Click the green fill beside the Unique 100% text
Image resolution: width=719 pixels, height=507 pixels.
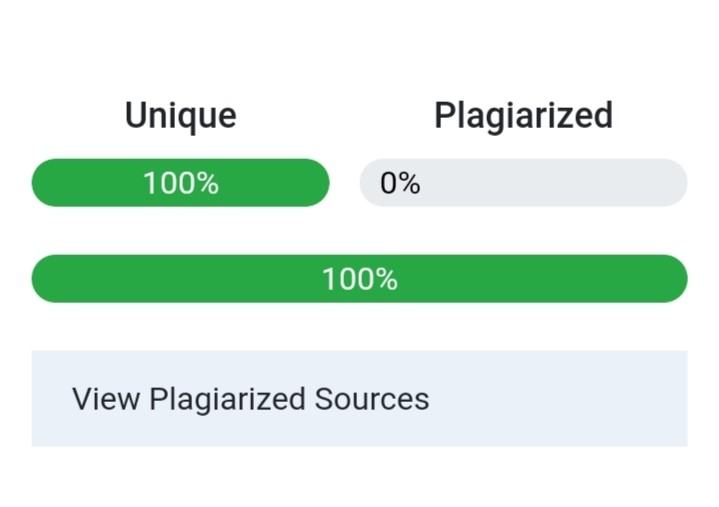click(x=87, y=182)
